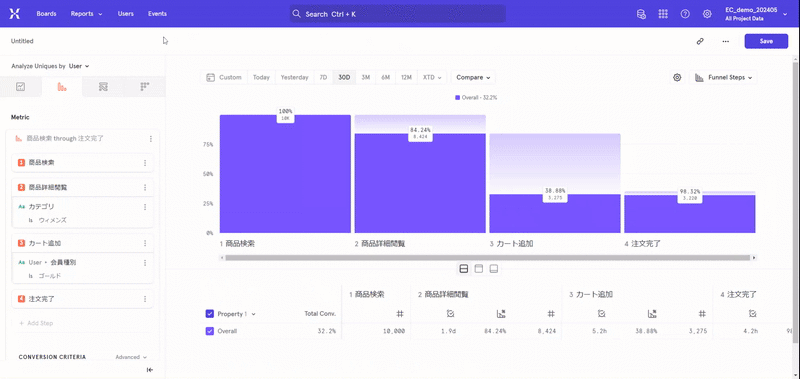Select the Today date range
This screenshot has height=379, width=800.
261,78
